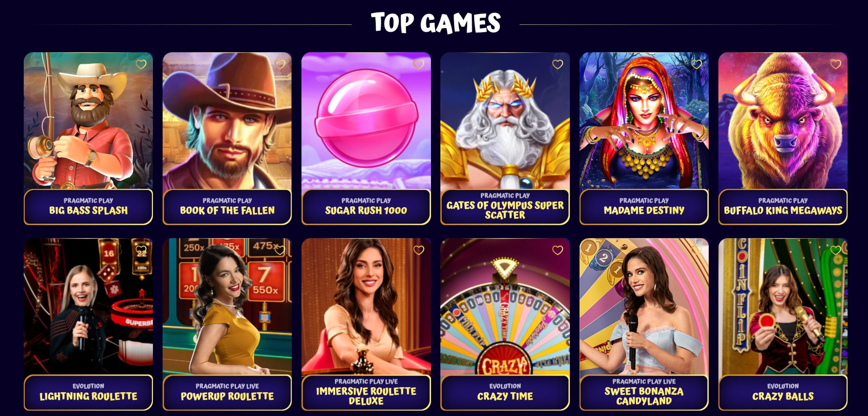Open the Book of the Fallen label
This screenshot has width=868, height=416.
pyautogui.click(x=227, y=210)
